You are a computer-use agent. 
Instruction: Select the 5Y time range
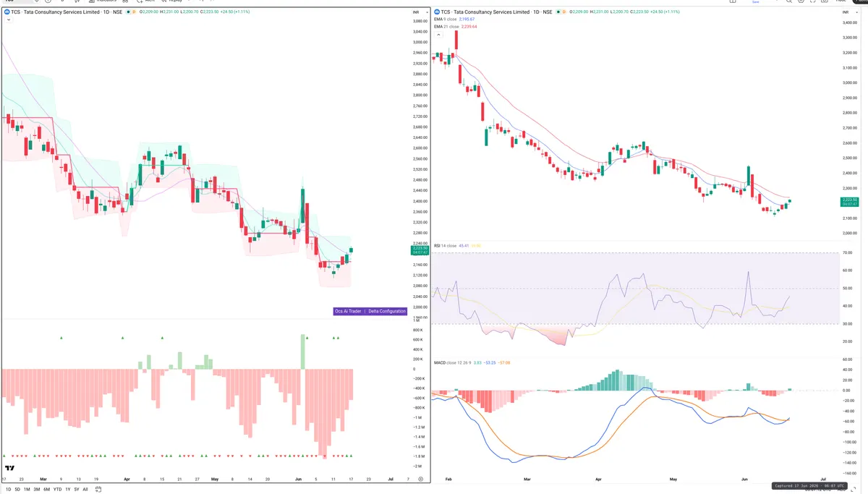click(x=77, y=489)
